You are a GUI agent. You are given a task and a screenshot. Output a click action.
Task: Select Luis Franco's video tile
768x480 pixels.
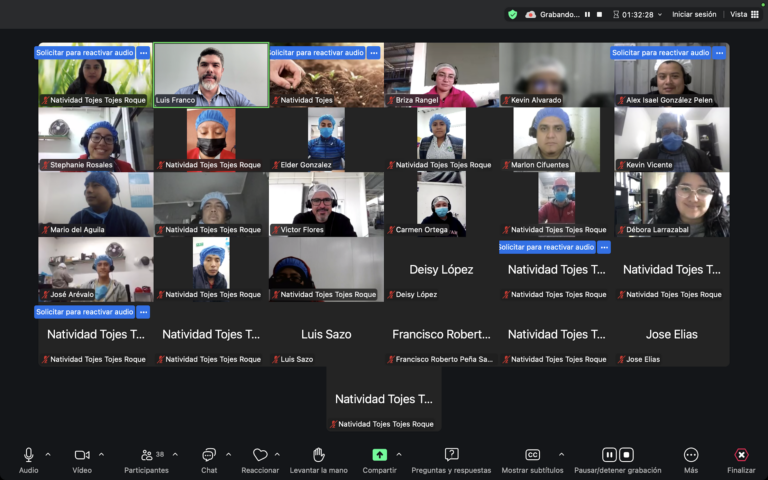point(211,75)
